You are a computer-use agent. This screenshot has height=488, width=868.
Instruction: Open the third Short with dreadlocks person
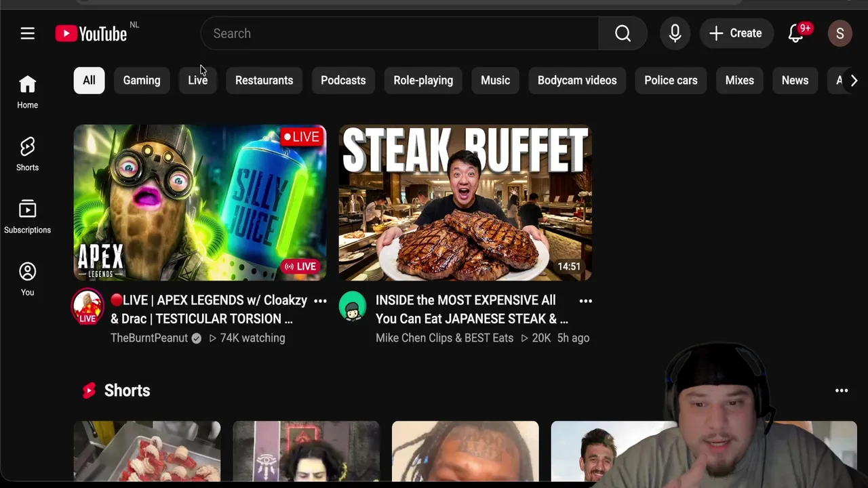pos(465,451)
